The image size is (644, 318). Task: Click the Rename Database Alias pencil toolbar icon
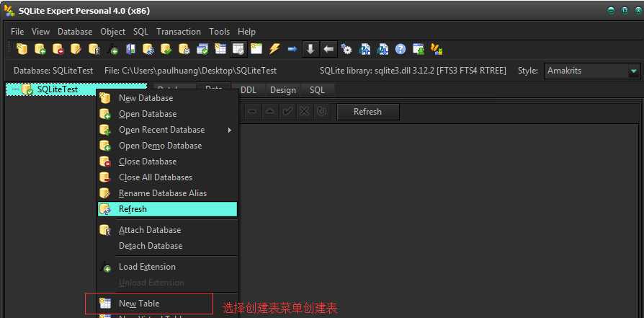point(76,49)
